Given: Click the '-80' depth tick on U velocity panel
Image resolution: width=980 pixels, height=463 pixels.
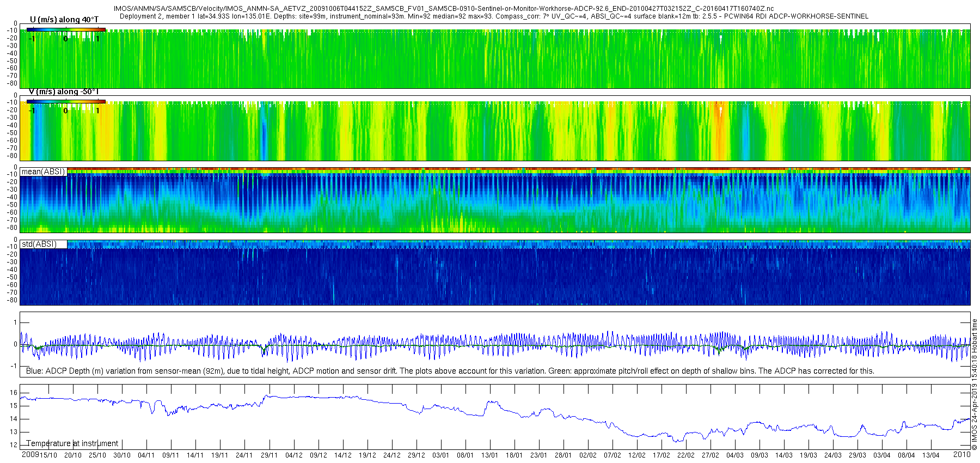Looking at the screenshot, I should pyautogui.click(x=12, y=83).
